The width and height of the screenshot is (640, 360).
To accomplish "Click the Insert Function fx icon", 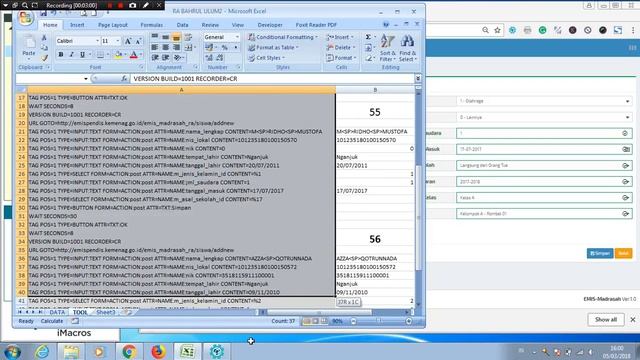I will tap(124, 78).
